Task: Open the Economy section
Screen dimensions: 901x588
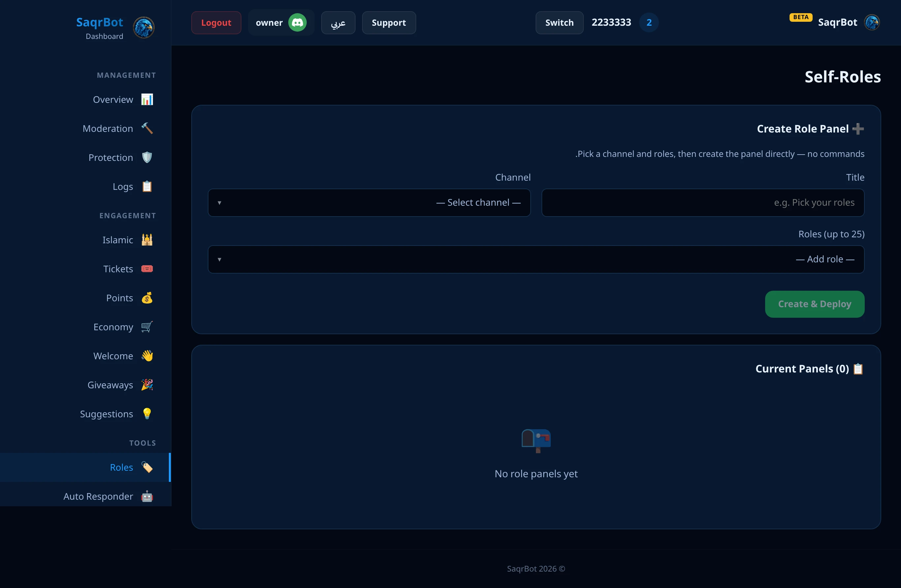Action: tap(85, 327)
